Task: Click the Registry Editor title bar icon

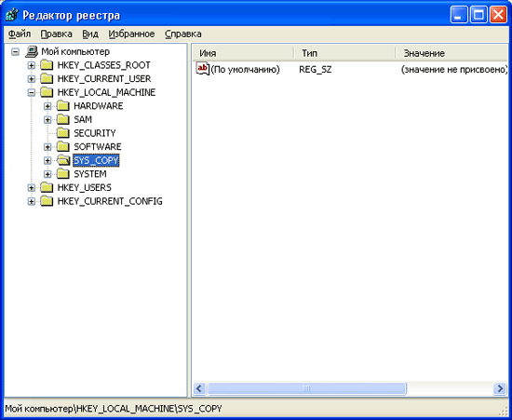Action: [12, 15]
